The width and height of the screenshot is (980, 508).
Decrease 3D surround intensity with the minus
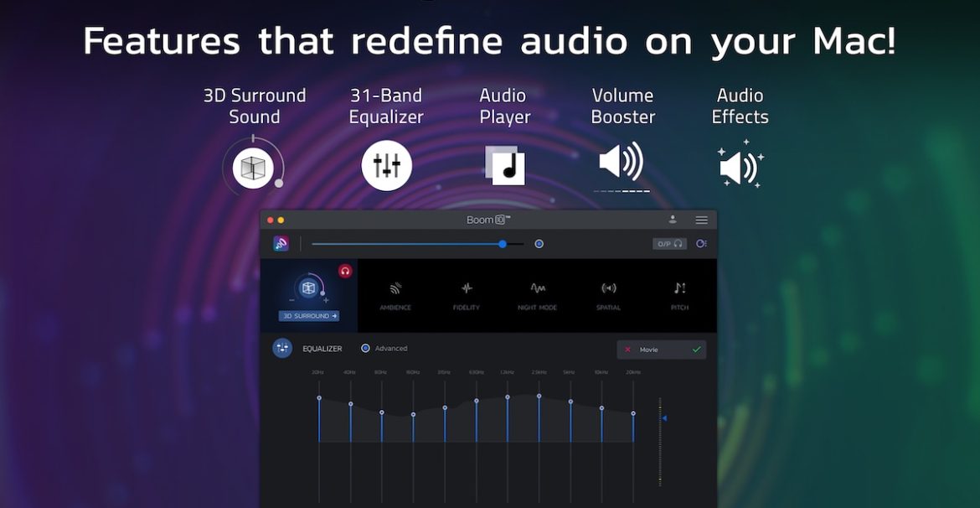coord(291,301)
